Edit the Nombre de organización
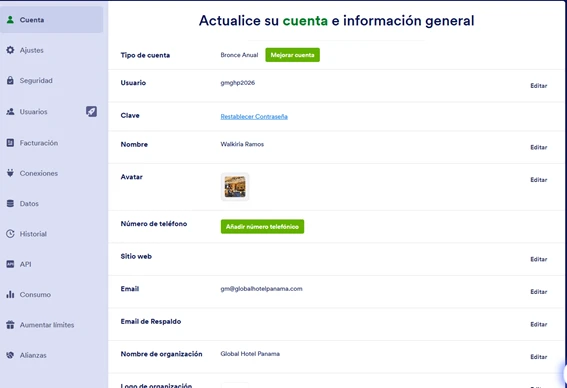Screen dimensions: 567x388 pyautogui.click(x=538, y=357)
